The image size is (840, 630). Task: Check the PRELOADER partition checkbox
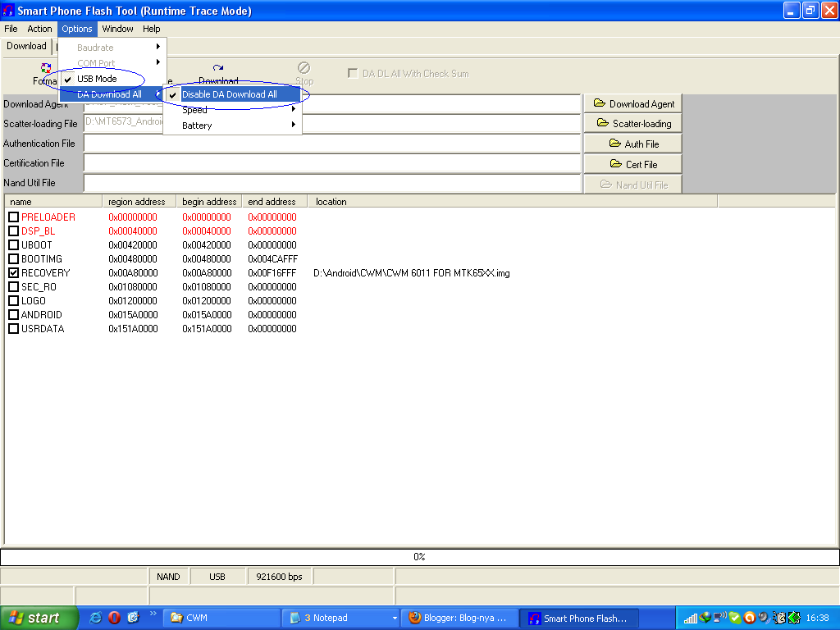[13, 217]
